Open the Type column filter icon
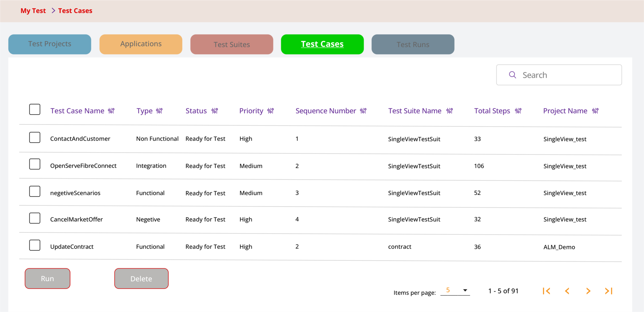Image resolution: width=644 pixels, height=312 pixels. pos(159,111)
